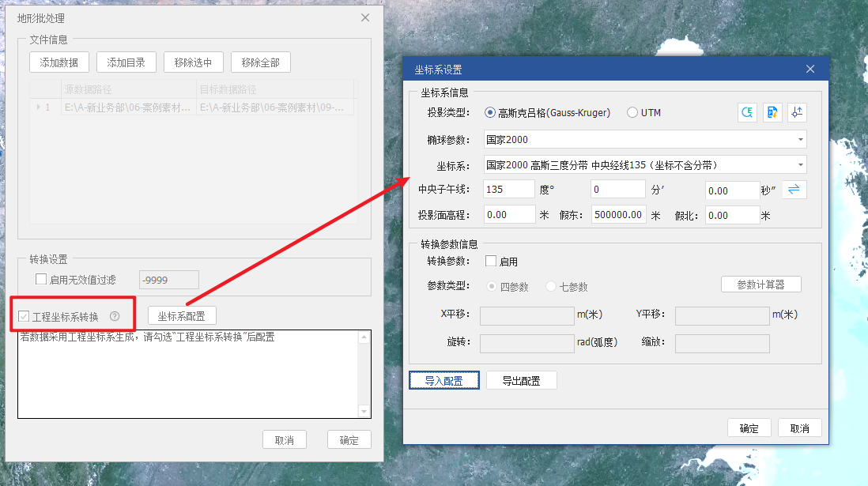Click the scroll down arrow in the hint textbox

[x=364, y=411]
